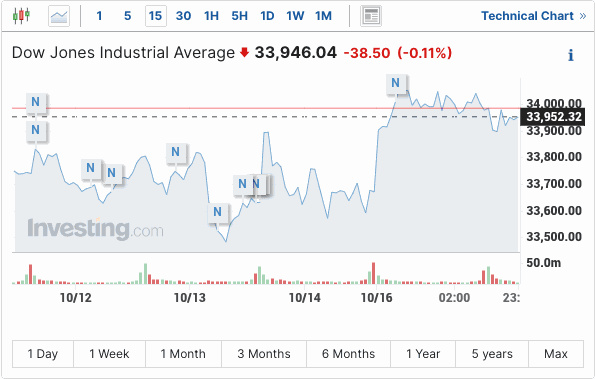595x379 pixels.
Task: Open the Technical Chart link
Action: (534, 16)
